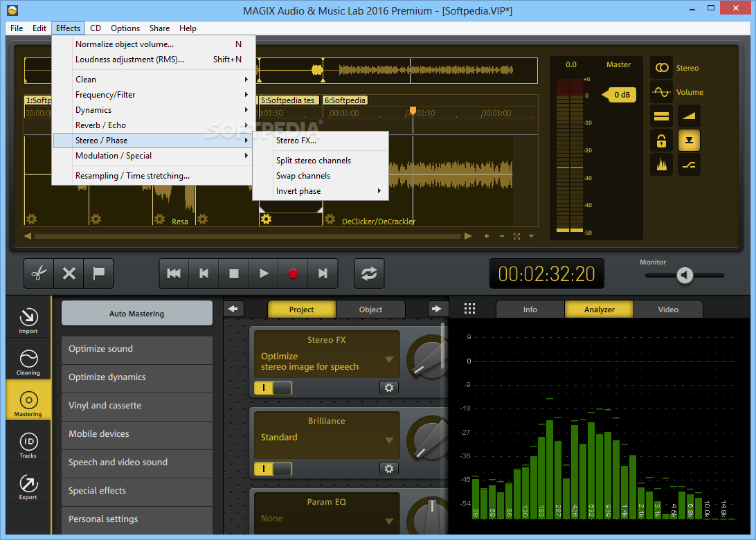
Task: Click the delete X tool button
Action: (69, 273)
